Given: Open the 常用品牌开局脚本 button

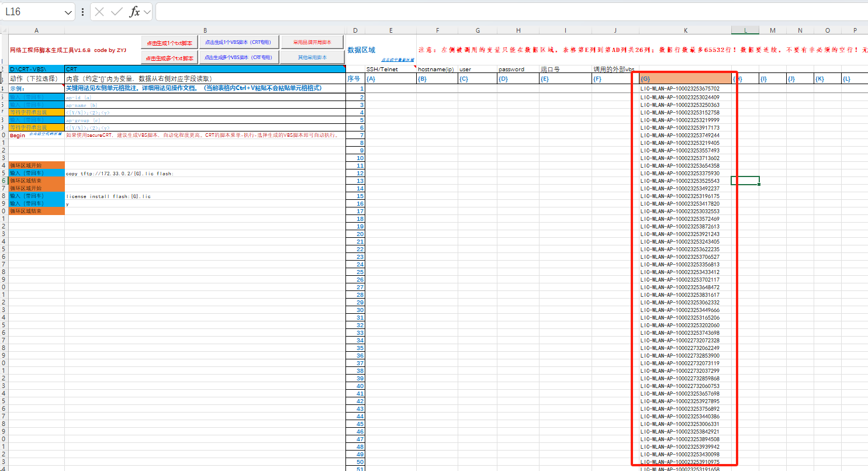Looking at the screenshot, I should [312, 42].
